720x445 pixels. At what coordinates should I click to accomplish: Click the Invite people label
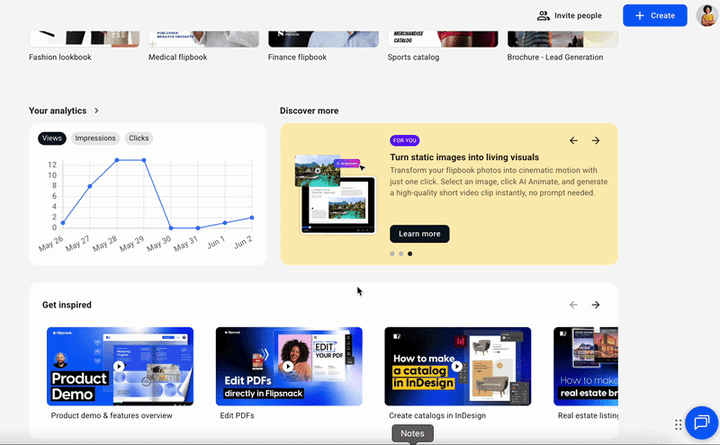pyautogui.click(x=578, y=16)
